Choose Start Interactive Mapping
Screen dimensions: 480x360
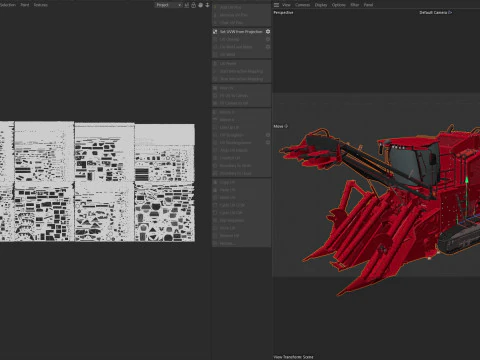coord(242,71)
